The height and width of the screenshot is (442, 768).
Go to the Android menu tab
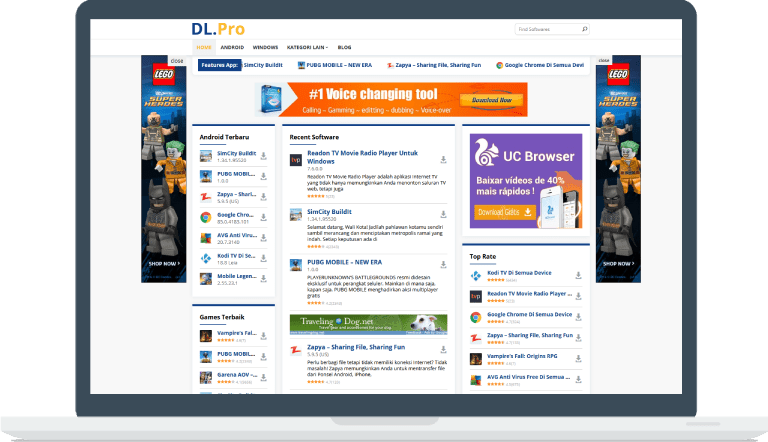232,47
